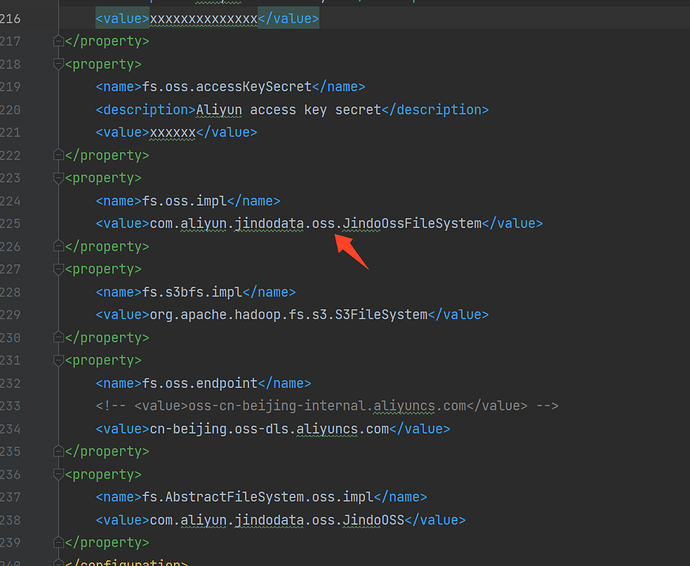Click commented oss-cn-beijing-internal value line
This screenshot has width=690, height=566.
tap(327, 406)
